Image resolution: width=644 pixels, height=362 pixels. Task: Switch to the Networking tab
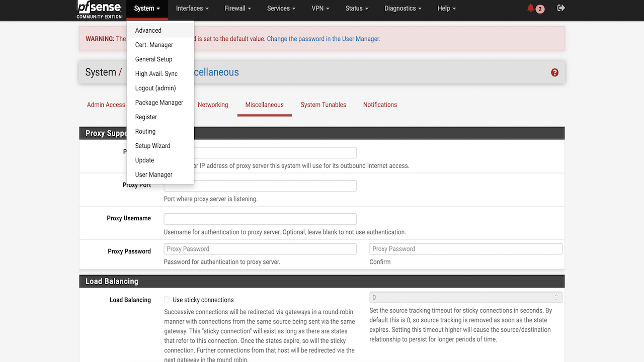pos(213,105)
